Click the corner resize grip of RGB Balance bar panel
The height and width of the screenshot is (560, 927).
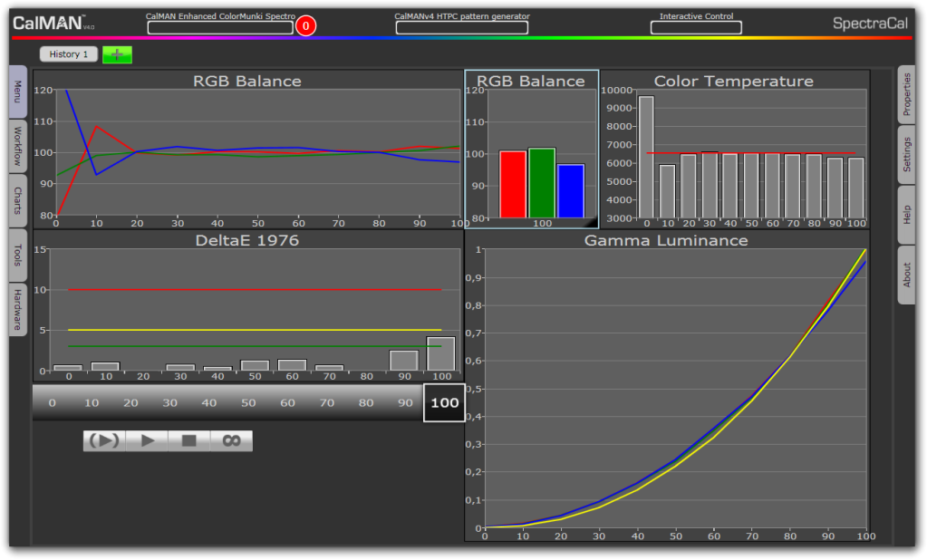point(591,222)
